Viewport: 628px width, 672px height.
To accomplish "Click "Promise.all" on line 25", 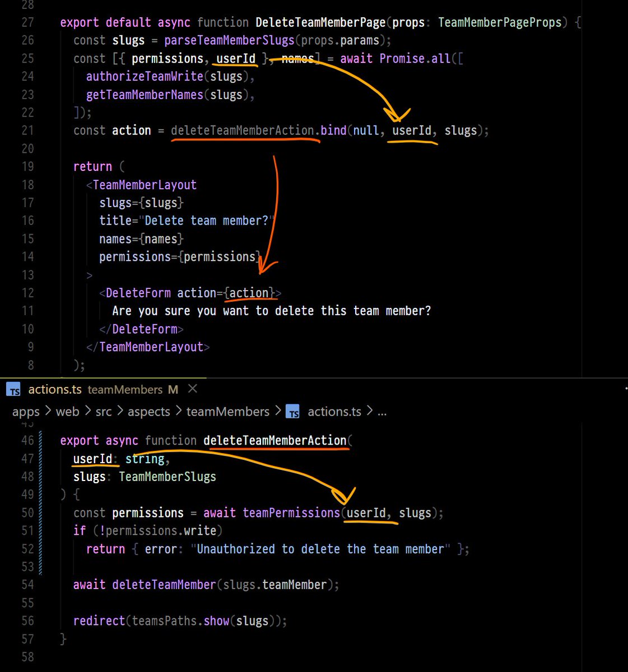I will 415,58.
